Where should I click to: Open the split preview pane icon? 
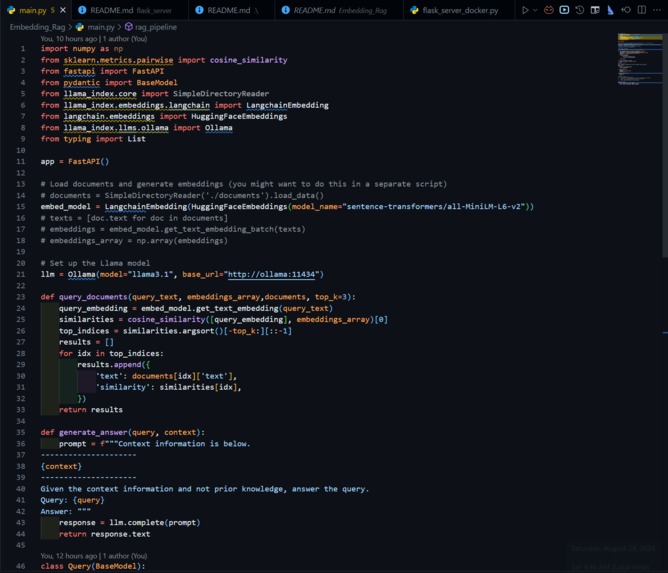pyautogui.click(x=595, y=10)
